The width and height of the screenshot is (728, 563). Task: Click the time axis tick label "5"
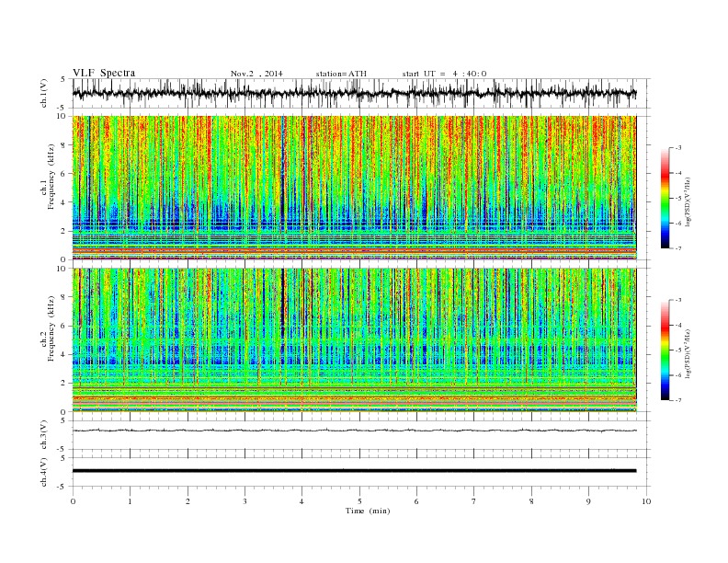(359, 501)
